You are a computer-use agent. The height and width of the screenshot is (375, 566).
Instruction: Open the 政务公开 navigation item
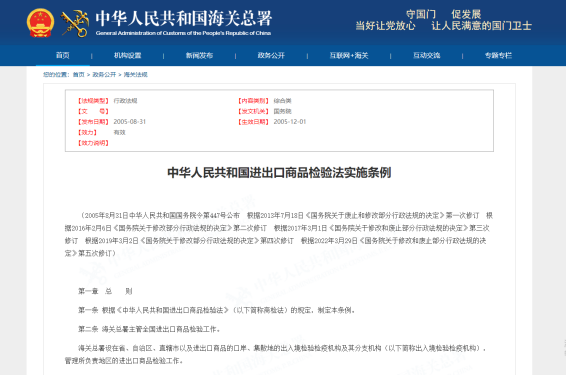(271, 55)
